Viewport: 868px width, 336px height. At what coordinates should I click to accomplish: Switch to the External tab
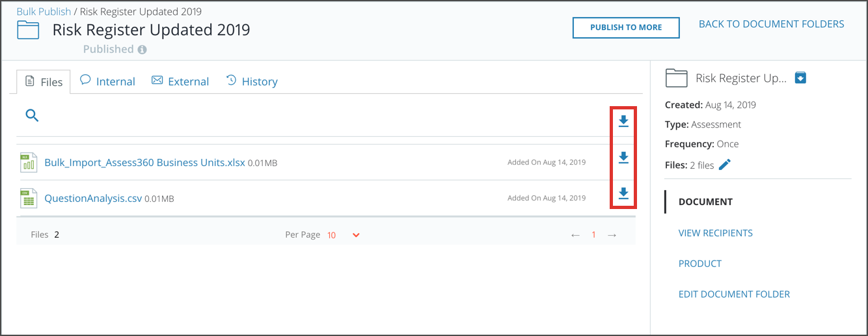(180, 81)
